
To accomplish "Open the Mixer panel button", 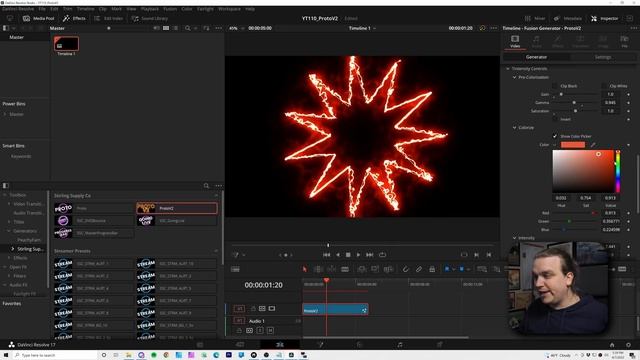I will coord(535,18).
